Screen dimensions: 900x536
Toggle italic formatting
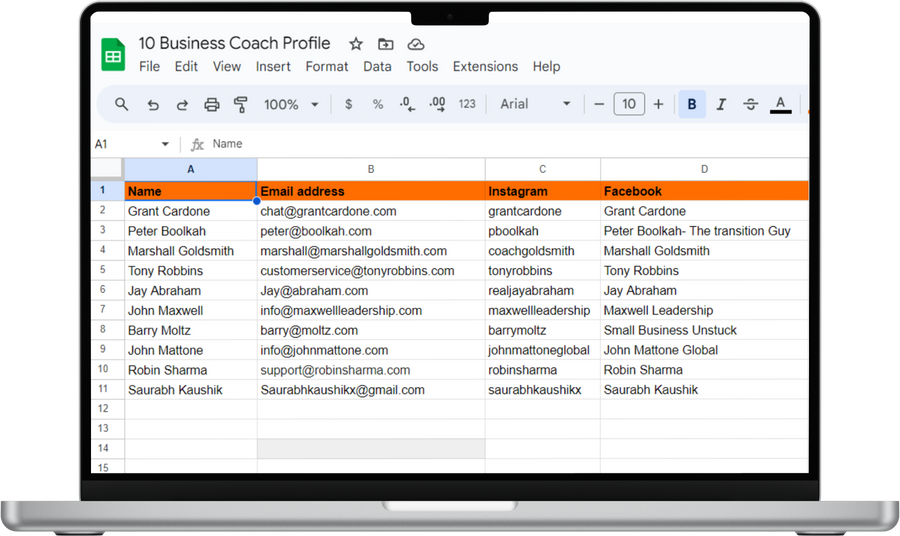(x=721, y=104)
